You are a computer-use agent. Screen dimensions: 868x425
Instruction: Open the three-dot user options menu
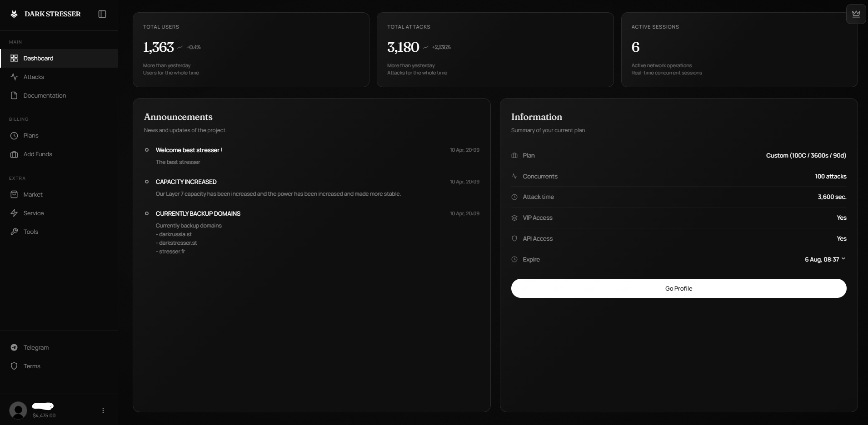point(103,410)
